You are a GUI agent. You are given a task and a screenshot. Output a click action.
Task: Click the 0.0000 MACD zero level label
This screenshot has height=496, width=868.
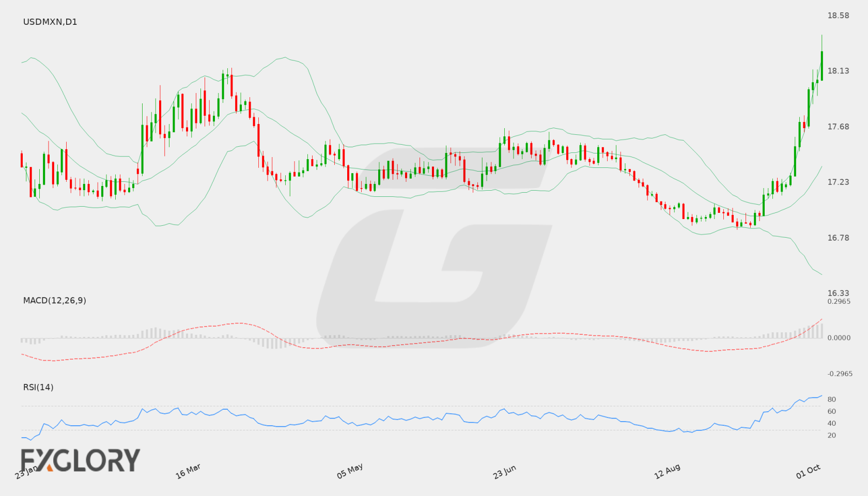point(839,337)
